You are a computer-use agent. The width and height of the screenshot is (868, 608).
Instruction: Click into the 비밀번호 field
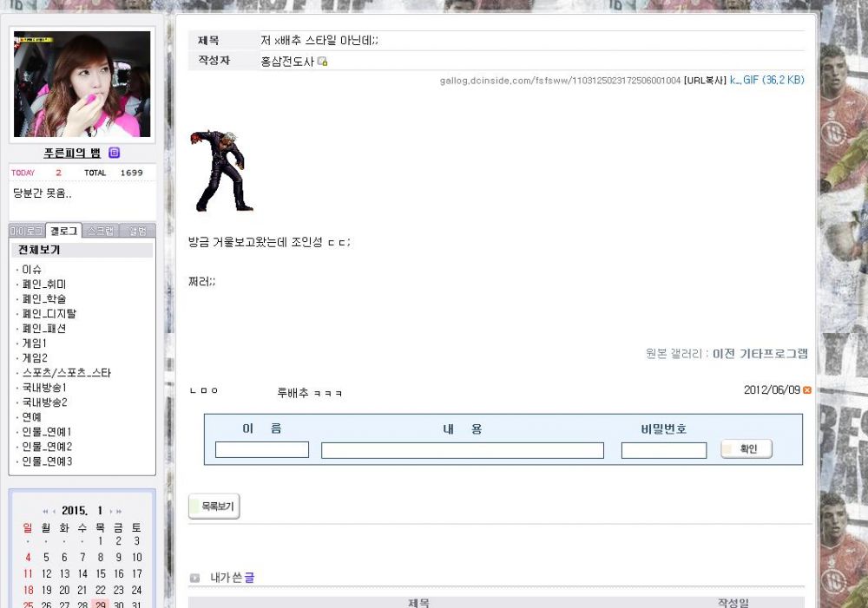(663, 450)
